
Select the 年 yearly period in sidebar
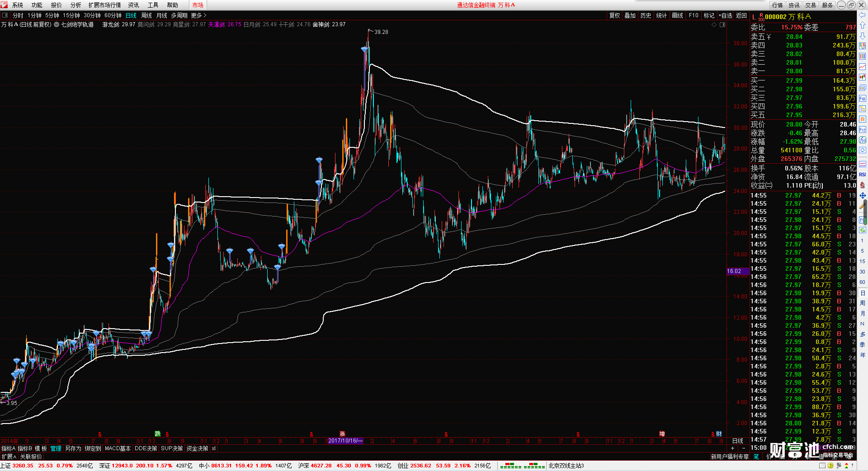pyautogui.click(x=862, y=355)
